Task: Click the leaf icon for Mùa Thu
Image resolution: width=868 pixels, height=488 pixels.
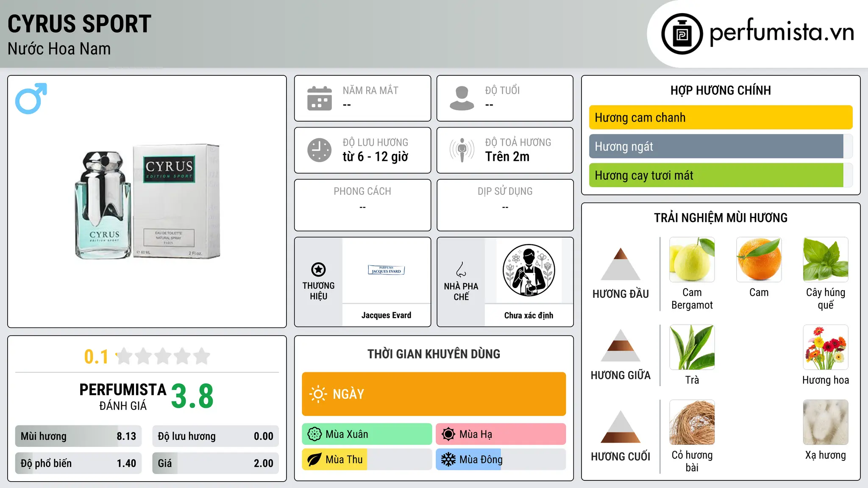Action: coord(314,460)
